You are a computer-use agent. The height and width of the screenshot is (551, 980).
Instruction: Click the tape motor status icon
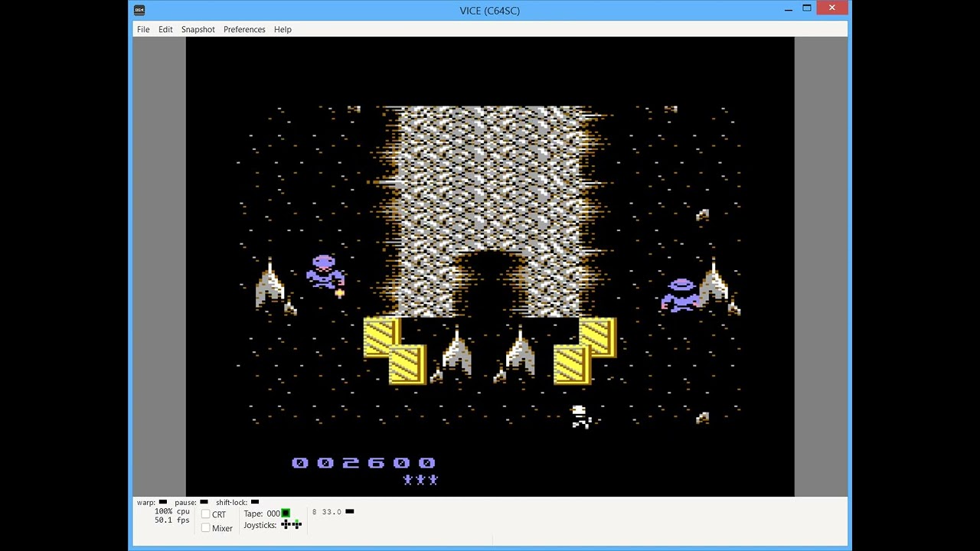[x=286, y=514]
